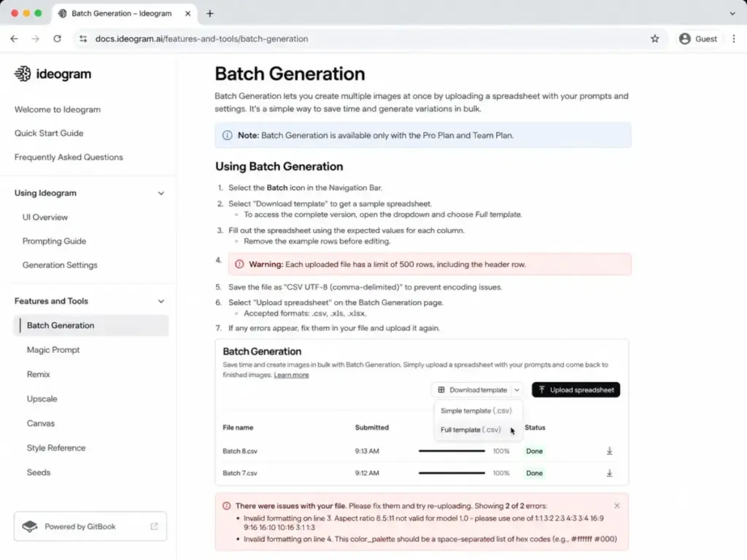This screenshot has height=560, width=747.
Task: Select Batch Generation in sidebar
Action: click(90, 326)
